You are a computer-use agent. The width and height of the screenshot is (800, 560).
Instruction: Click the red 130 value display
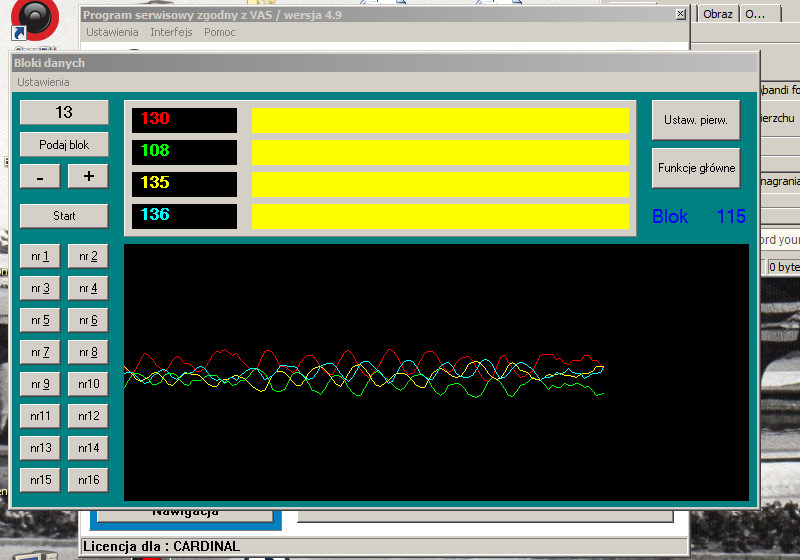click(x=184, y=120)
